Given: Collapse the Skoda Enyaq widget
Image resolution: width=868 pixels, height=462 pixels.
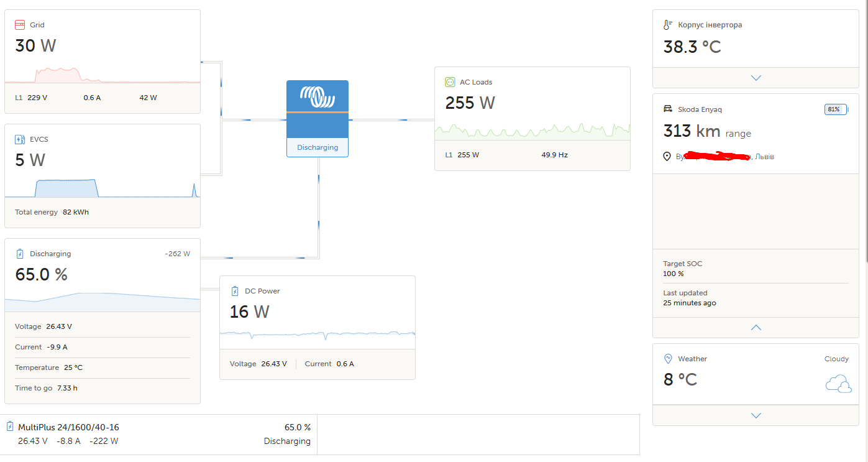Looking at the screenshot, I should [x=756, y=327].
